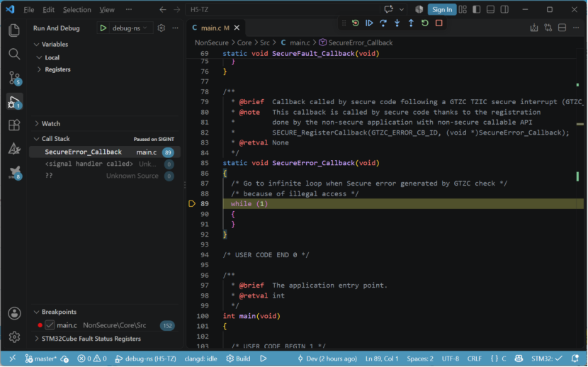Go forward with the navigation arrow
The image size is (588, 367).
point(176,9)
